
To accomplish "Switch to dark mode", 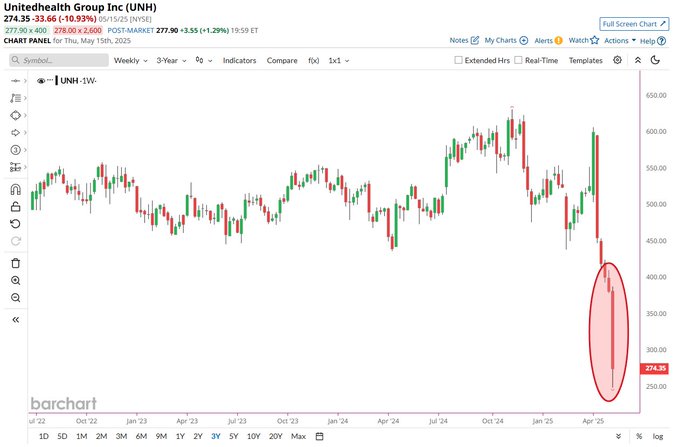I will pyautogui.click(x=655, y=60).
